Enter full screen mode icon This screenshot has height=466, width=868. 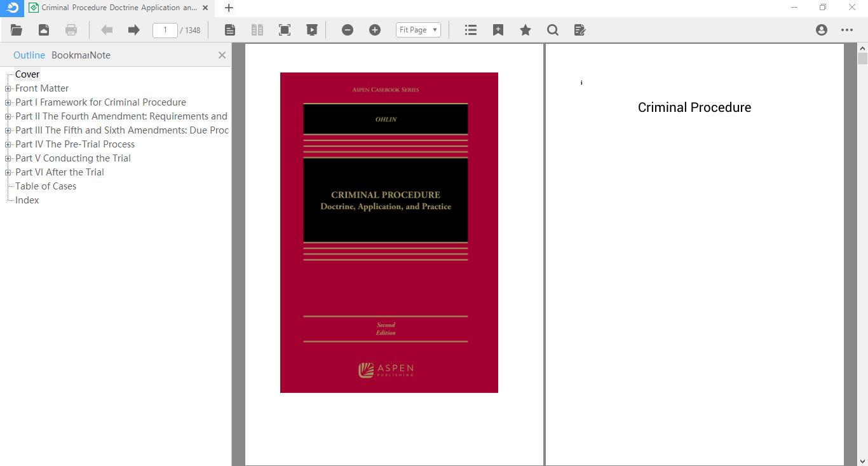pos(285,30)
